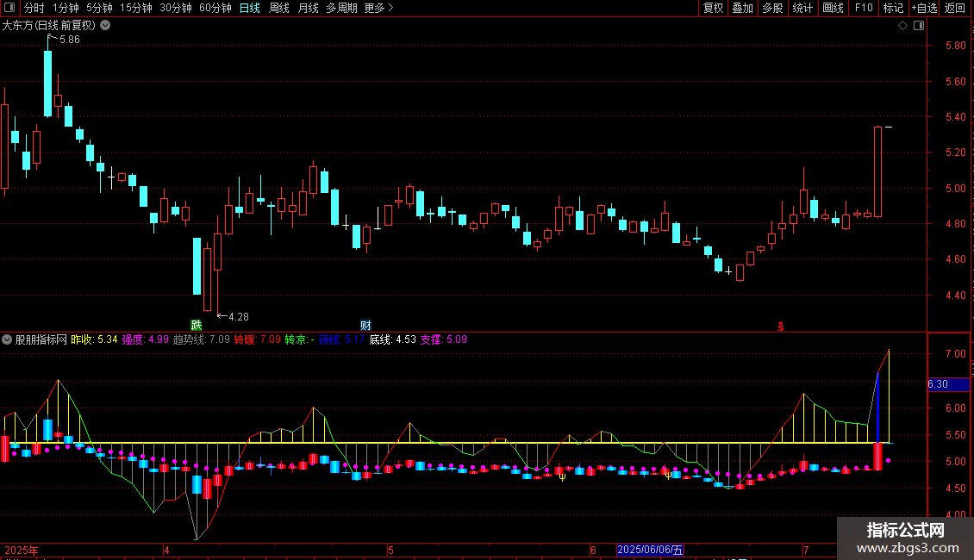974x560 pixels.
Task: Click the 支撑: 5.09 value
Action: 444,339
